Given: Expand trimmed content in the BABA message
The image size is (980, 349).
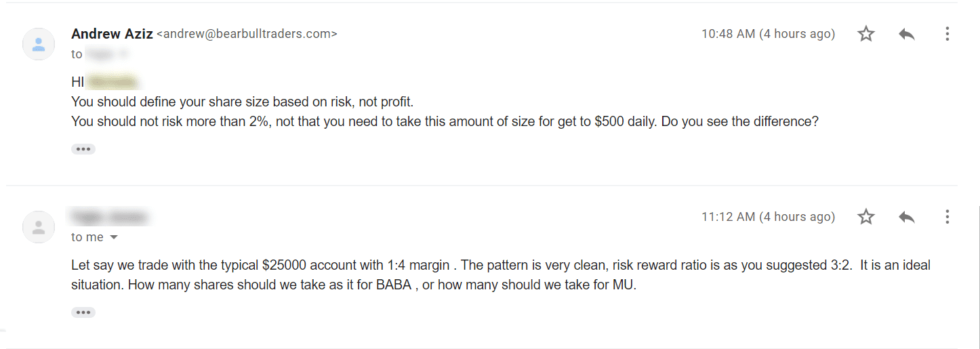Looking at the screenshot, I should [83, 312].
